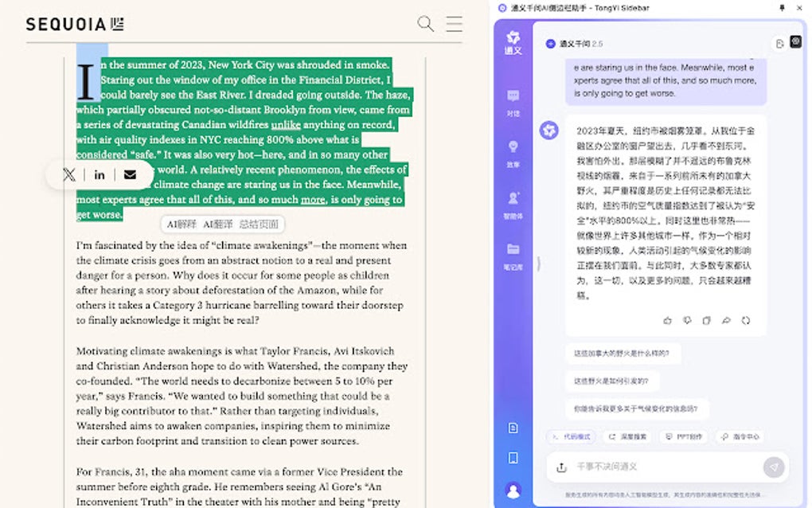Ask the suggested question about Canadian wildfires
Image resolution: width=812 pixels, height=508 pixels.
click(622, 354)
